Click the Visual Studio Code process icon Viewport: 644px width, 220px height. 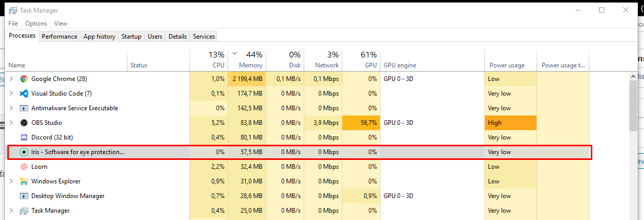tap(23, 94)
